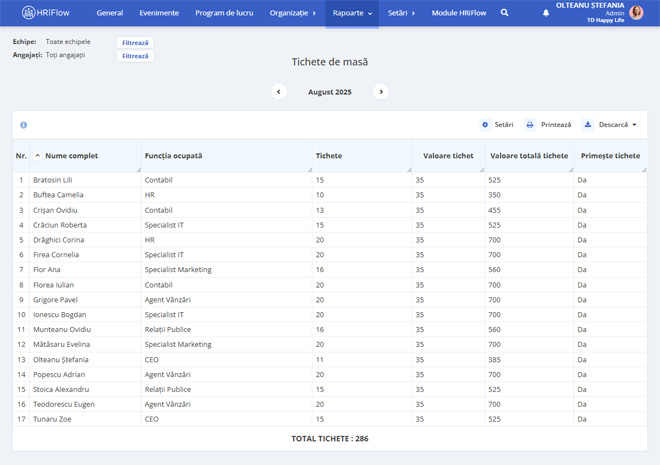Print the report with Printează

(549, 125)
